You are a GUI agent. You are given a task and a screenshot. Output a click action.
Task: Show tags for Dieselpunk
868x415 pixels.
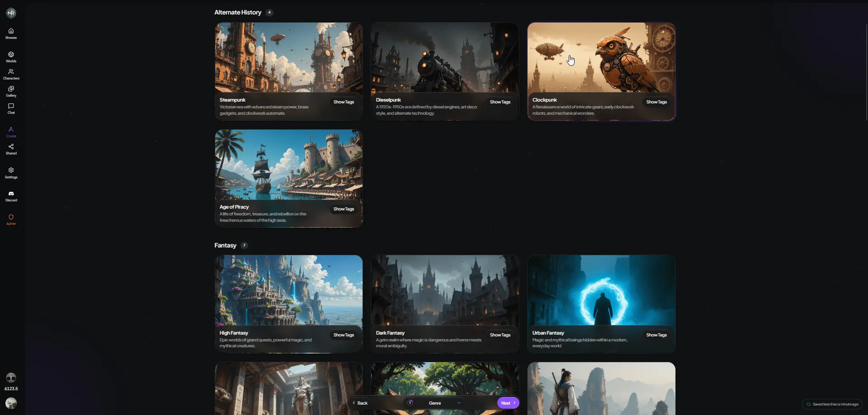click(x=500, y=102)
